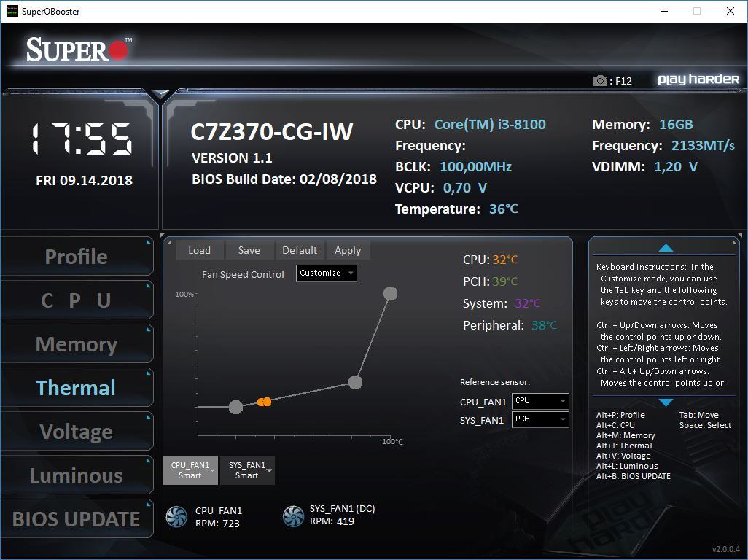Click the Supermicro logo
Screen dimensions: 748x560
[x=79, y=49]
